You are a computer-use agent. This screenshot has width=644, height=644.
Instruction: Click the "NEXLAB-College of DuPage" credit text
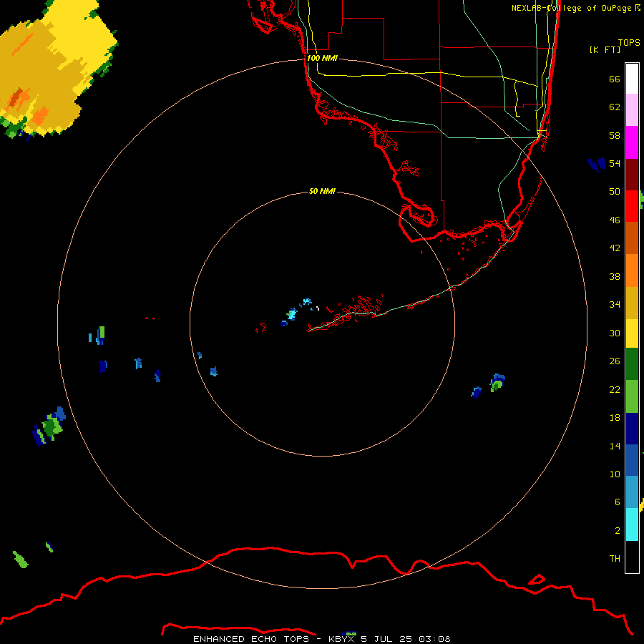(x=571, y=8)
